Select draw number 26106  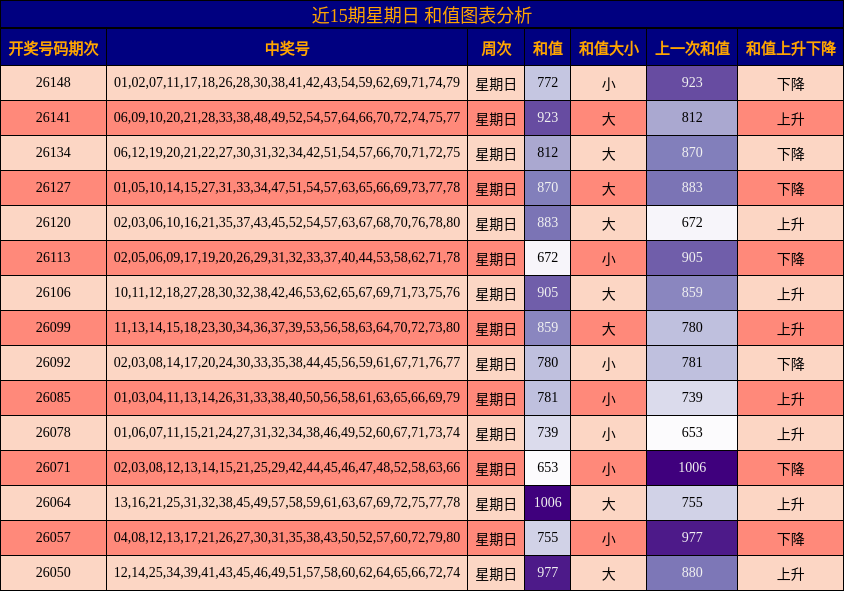(53, 293)
